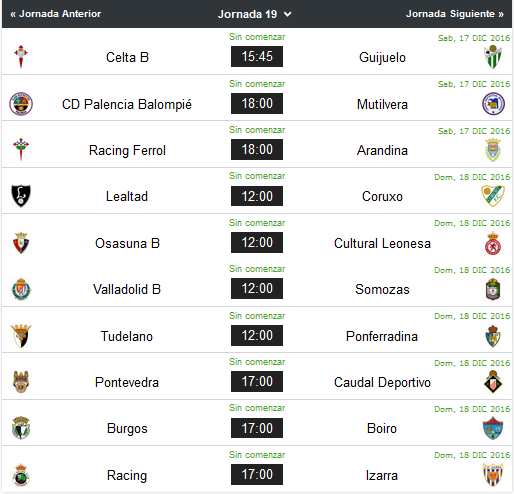Image resolution: width=514 pixels, height=494 pixels.
Task: Click the Celta B club crest
Action: pos(21,57)
